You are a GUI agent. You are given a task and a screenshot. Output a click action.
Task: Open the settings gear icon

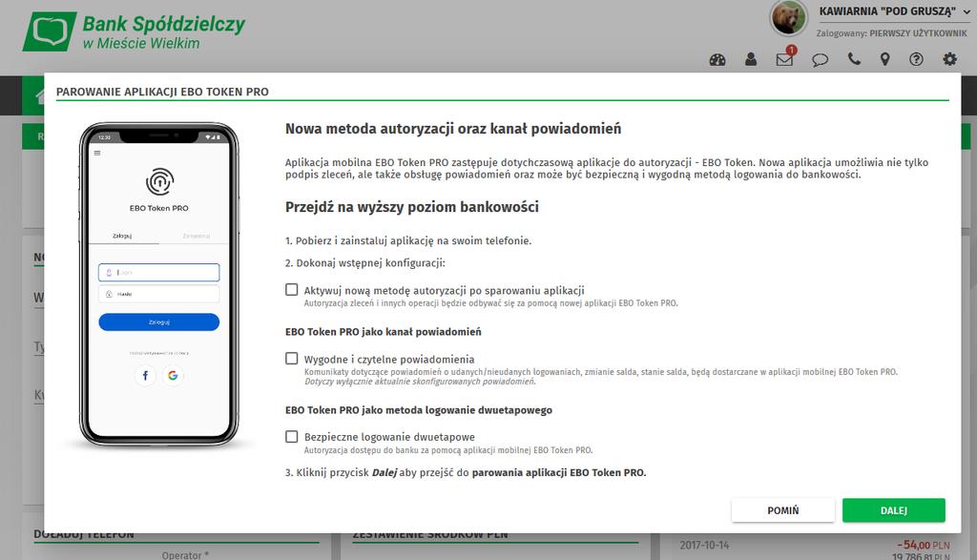click(949, 59)
